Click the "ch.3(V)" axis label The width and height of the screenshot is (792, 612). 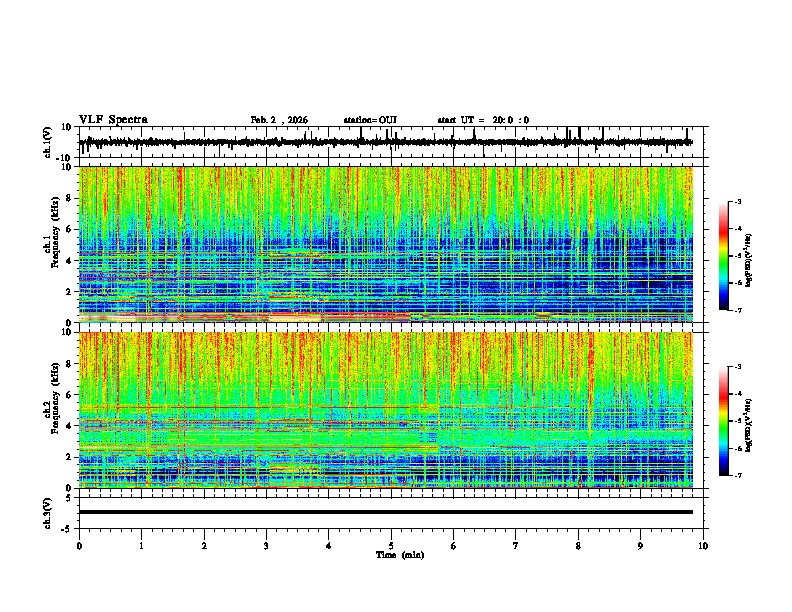tap(48, 513)
